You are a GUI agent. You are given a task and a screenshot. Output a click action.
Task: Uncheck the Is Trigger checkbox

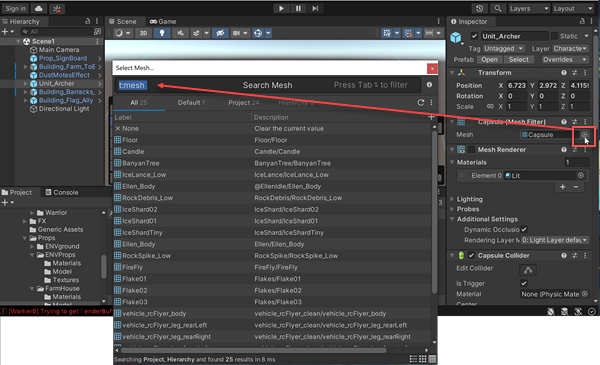pos(524,283)
